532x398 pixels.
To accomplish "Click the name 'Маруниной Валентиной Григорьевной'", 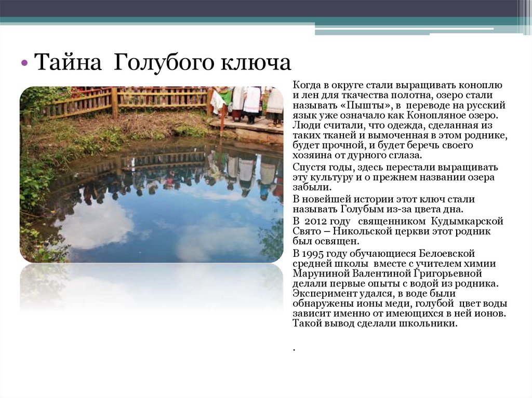I will click(x=387, y=273).
